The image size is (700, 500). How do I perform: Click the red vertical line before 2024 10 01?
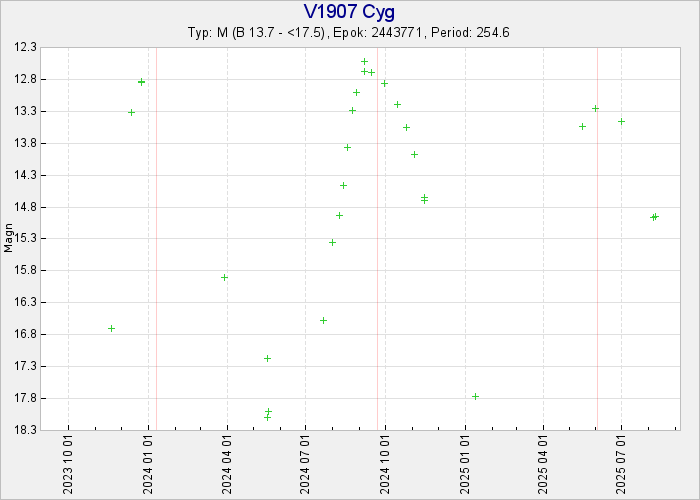(377, 238)
